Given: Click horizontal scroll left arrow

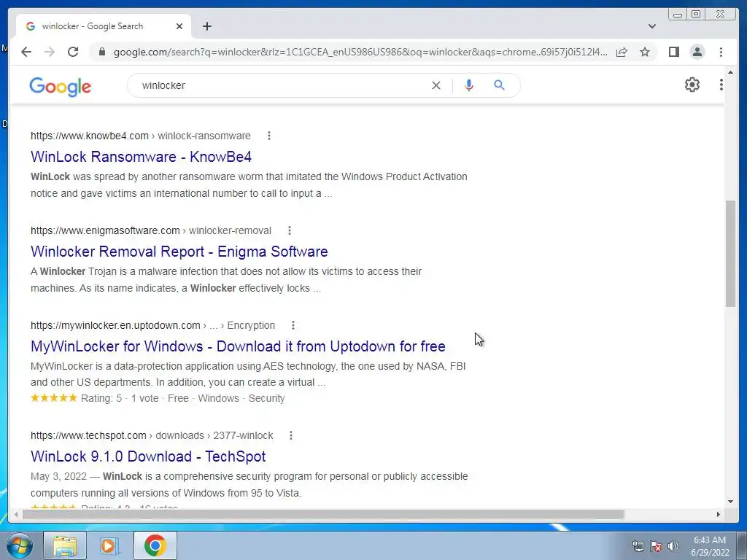Looking at the screenshot, I should coord(16,514).
